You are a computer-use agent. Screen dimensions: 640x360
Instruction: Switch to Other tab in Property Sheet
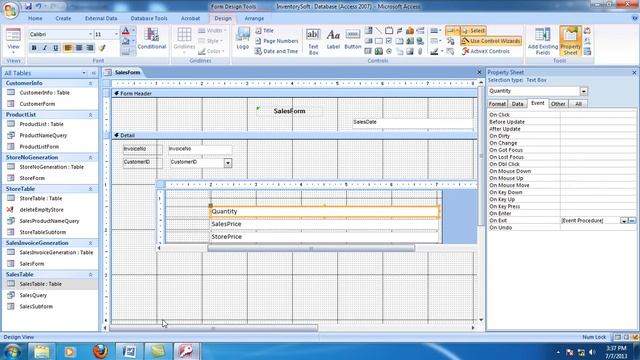click(x=558, y=104)
